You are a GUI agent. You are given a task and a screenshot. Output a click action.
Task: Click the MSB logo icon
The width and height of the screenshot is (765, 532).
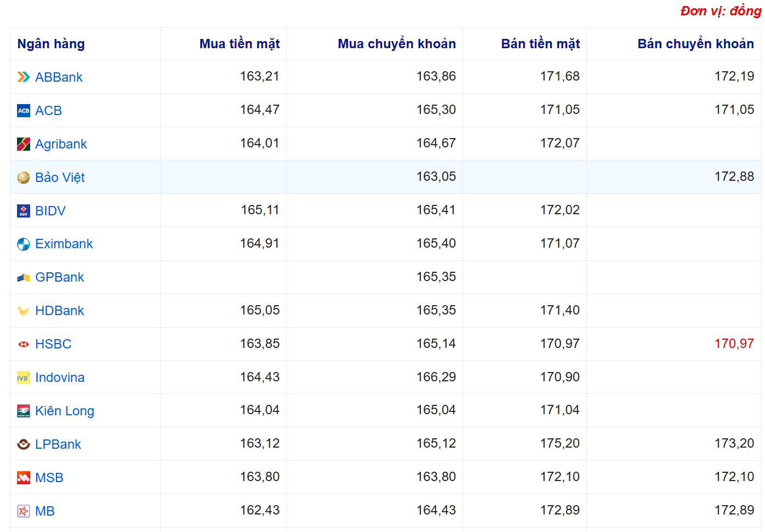point(24,478)
